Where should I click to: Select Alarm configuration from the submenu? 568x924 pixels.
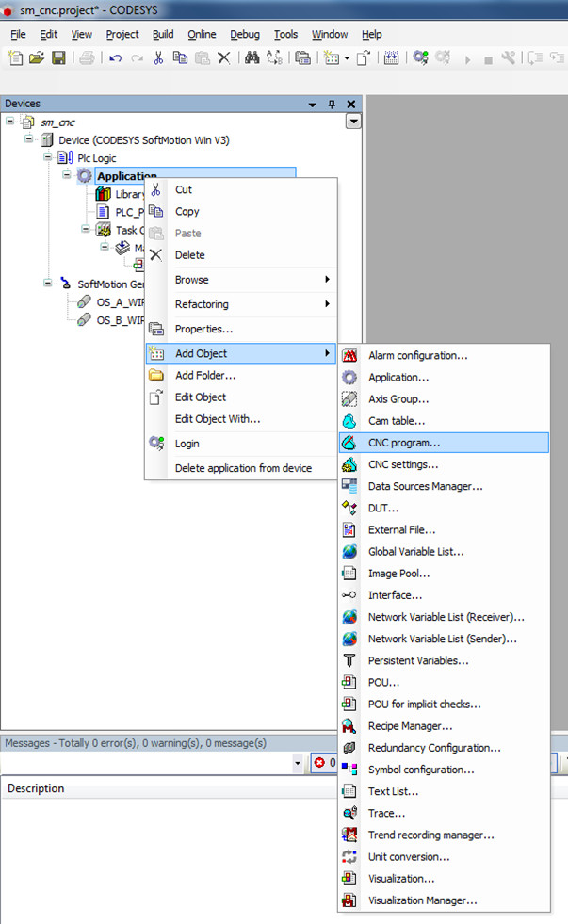click(445, 355)
